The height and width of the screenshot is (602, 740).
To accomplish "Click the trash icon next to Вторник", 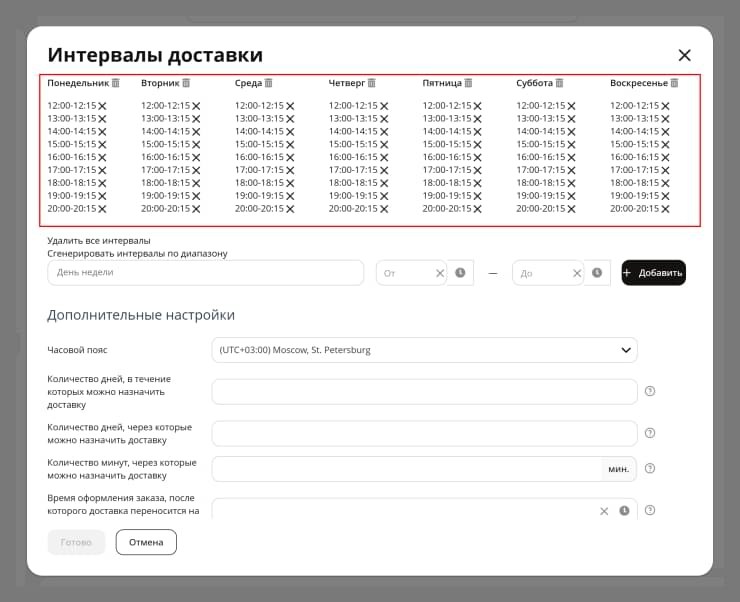I will [x=186, y=83].
